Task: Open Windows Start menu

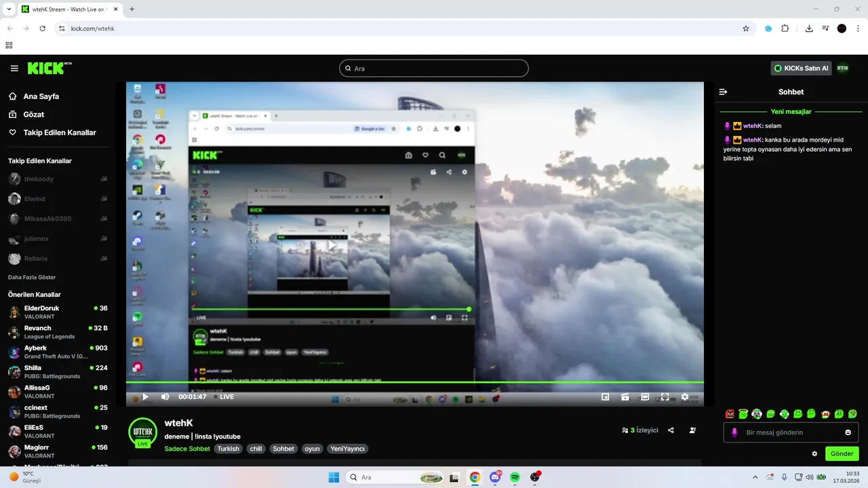Action: pyautogui.click(x=334, y=477)
